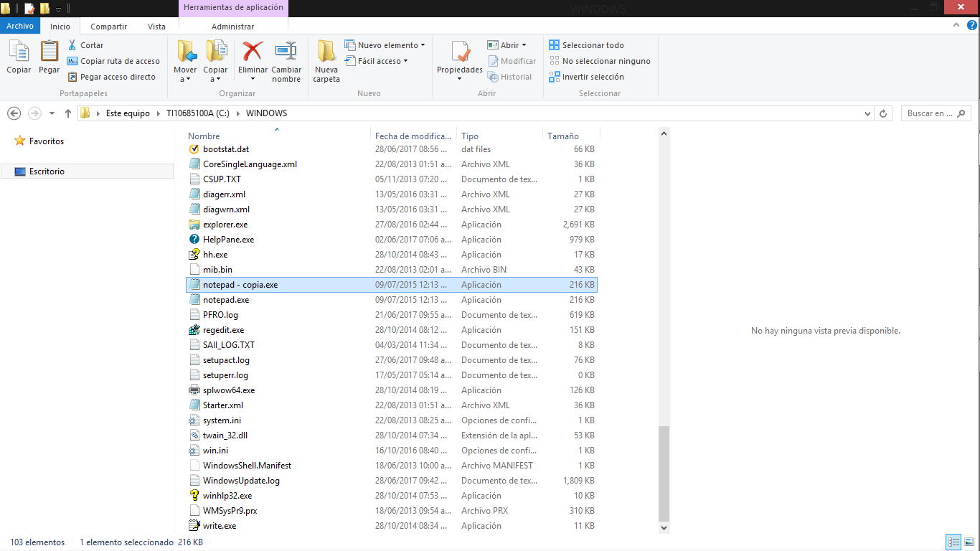Open the Administrar tab
The image size is (980, 551).
click(x=232, y=27)
